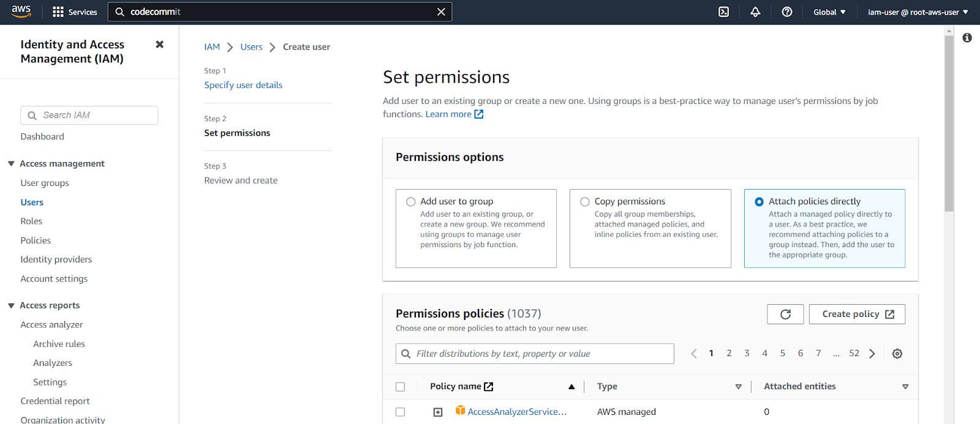The image size is (980, 424).
Task: Go to policies page 5
Action: point(782,354)
